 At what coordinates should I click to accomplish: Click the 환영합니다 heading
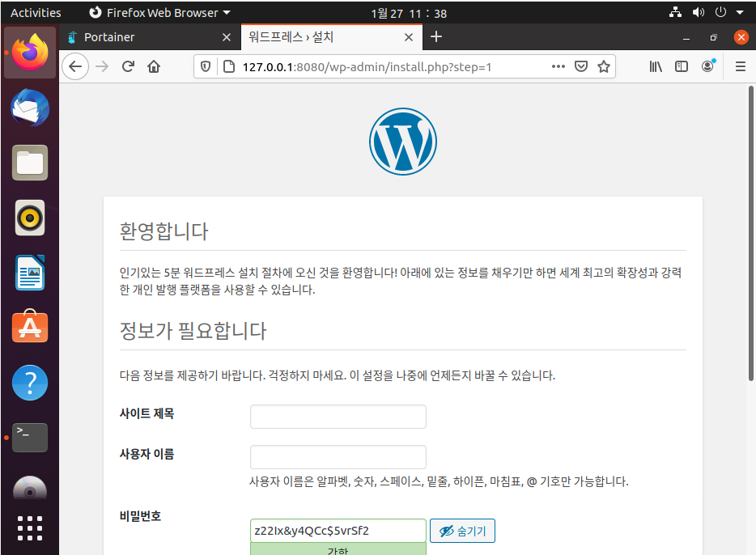[164, 231]
